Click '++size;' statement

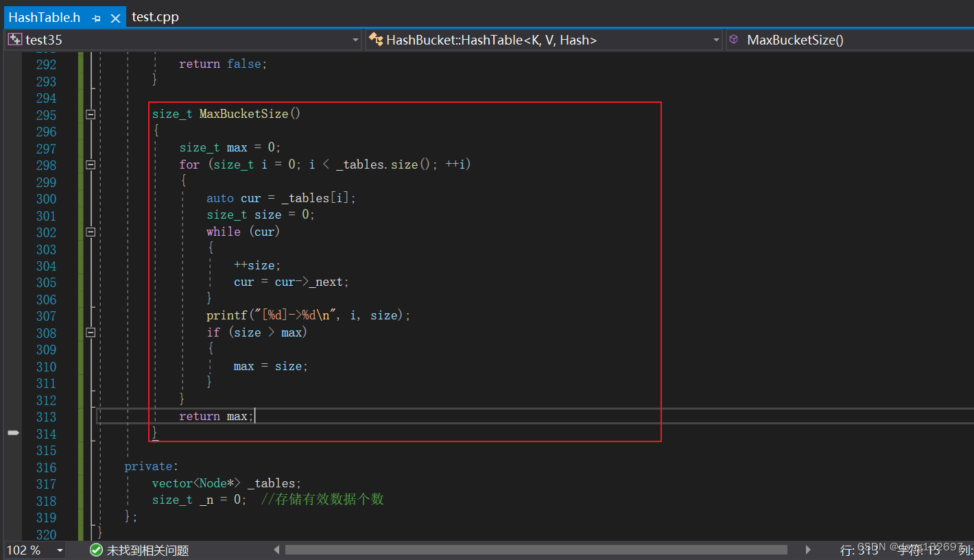click(x=257, y=265)
